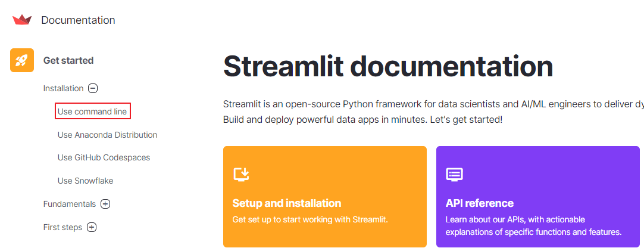This screenshot has height=251, width=644.
Task: Click 'Learn about our APIs' description text
Action: [533, 226]
